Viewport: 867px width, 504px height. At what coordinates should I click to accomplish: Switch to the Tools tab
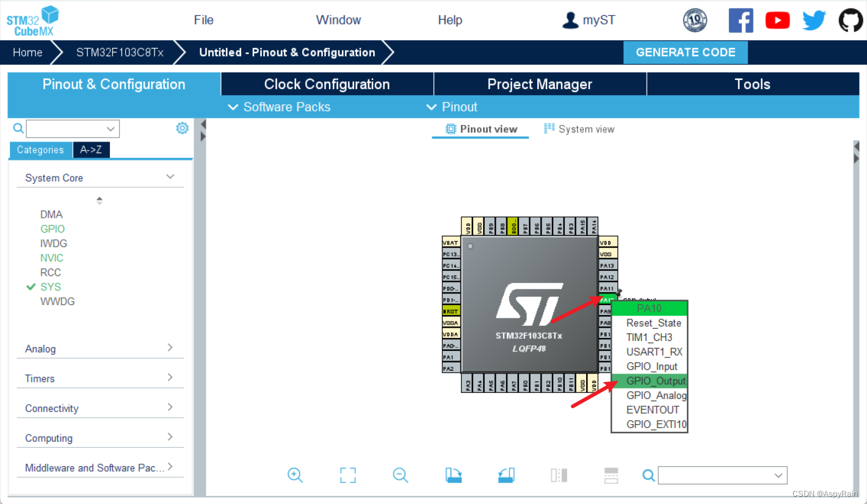pos(753,84)
